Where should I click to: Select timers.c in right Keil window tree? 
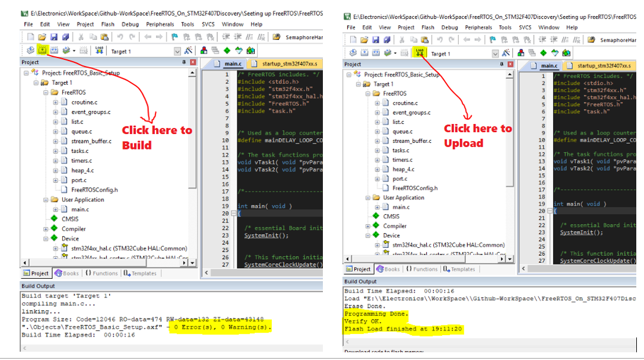pyautogui.click(x=402, y=160)
